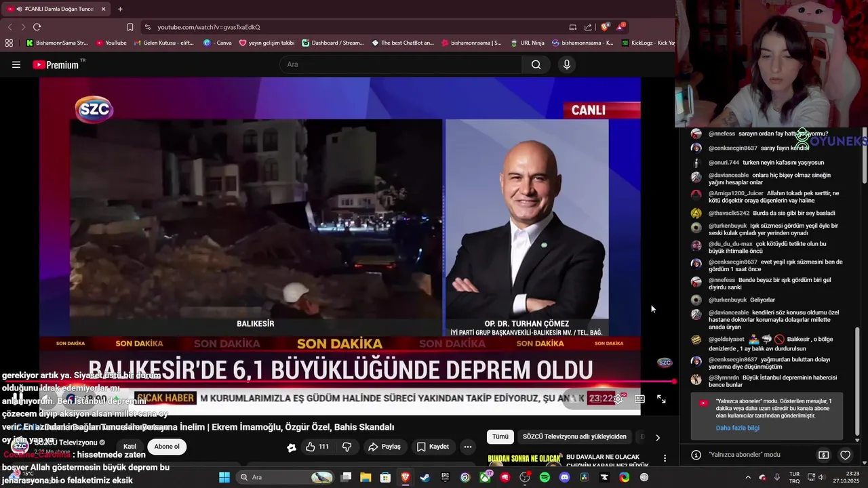Click 'Daha fazla bilgi' link in chat
This screenshot has width=868, height=488.
(x=737, y=428)
